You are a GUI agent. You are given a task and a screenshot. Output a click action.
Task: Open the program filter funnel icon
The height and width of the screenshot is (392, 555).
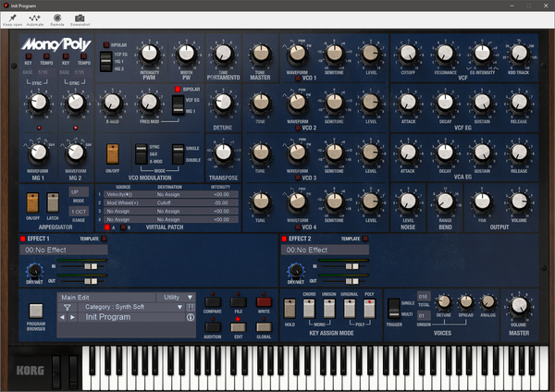pyautogui.click(x=68, y=308)
